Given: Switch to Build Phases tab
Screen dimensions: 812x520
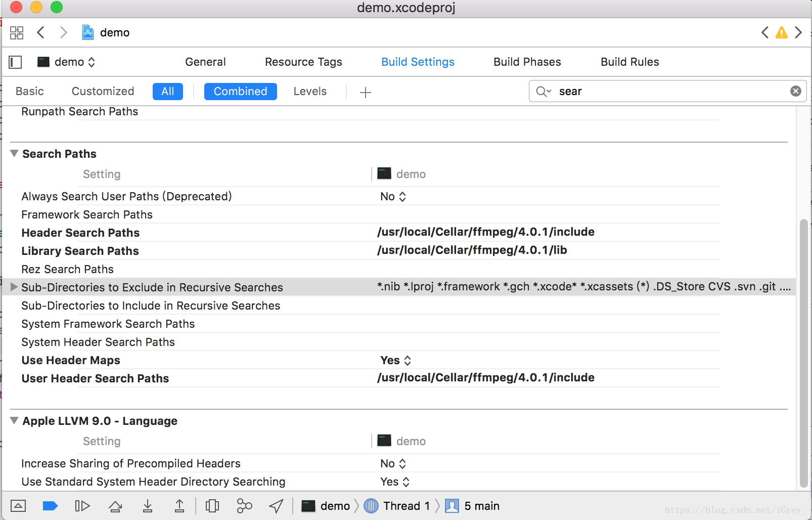Looking at the screenshot, I should (527, 62).
